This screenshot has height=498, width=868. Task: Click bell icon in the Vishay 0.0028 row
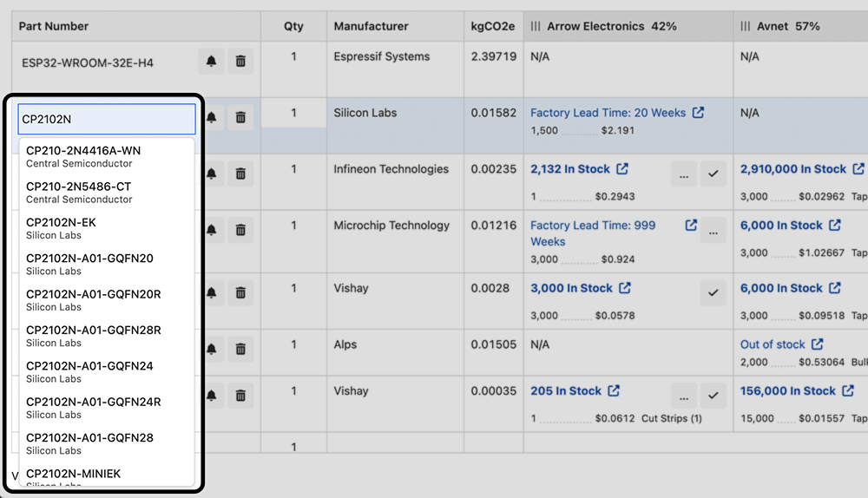click(212, 292)
